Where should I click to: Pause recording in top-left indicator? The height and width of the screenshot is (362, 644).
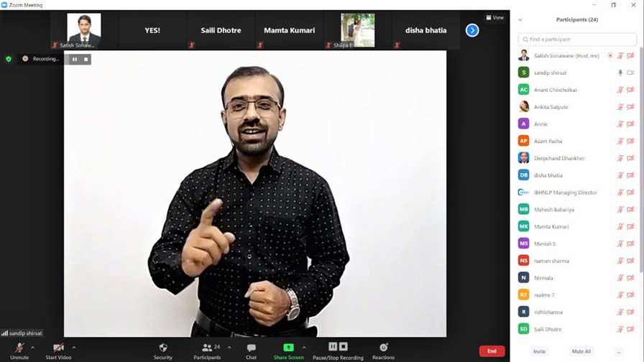pos(75,60)
